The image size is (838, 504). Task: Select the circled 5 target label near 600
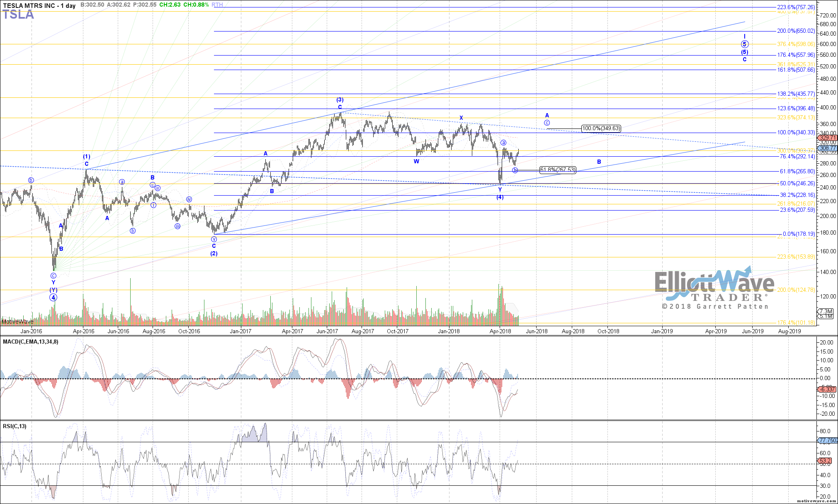(745, 44)
